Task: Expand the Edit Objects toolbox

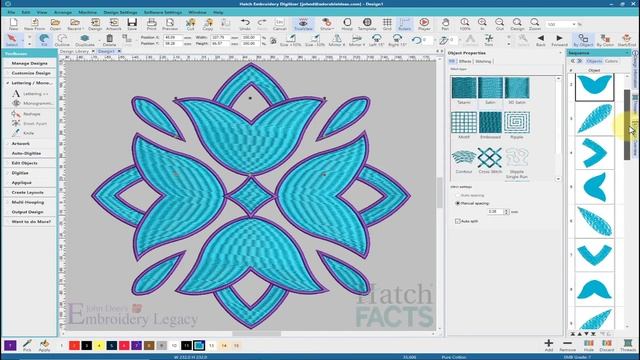Action: coord(29,163)
